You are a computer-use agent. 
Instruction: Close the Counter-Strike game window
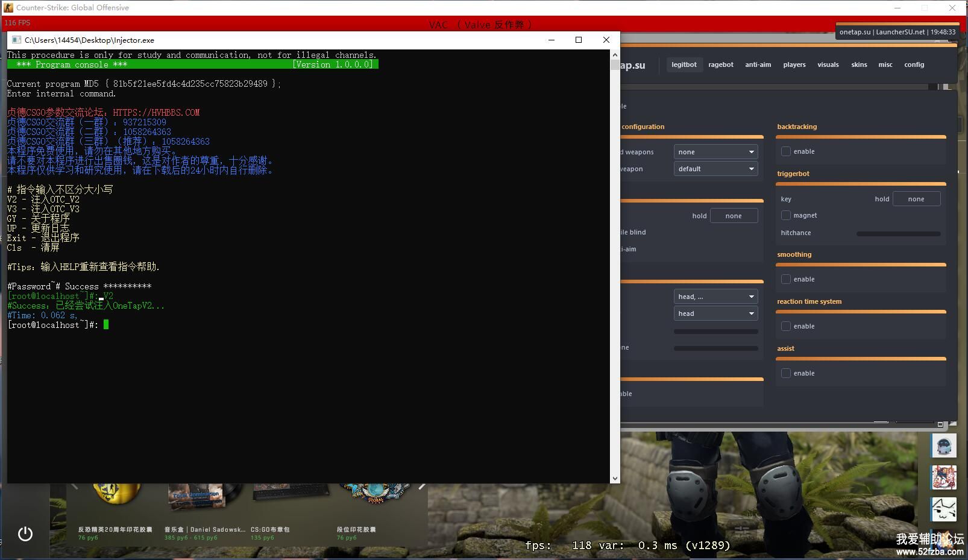[x=952, y=8]
